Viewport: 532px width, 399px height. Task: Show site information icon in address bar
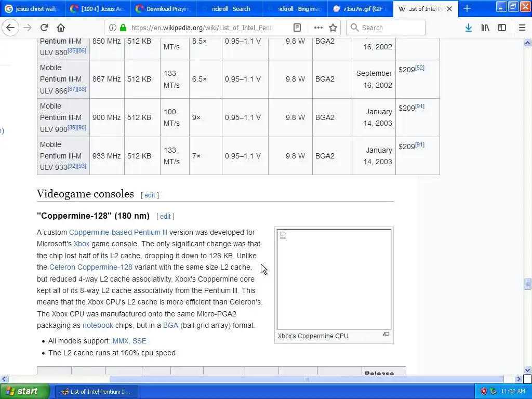click(113, 28)
